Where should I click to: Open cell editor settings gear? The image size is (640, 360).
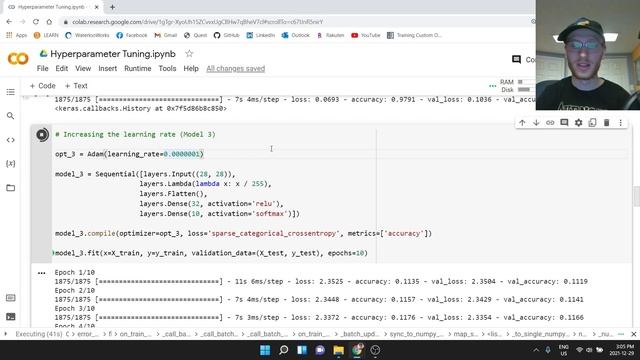[578, 122]
